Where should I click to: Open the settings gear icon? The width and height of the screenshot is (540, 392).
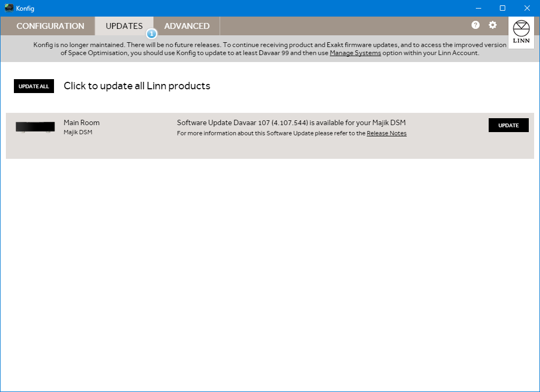coord(492,25)
